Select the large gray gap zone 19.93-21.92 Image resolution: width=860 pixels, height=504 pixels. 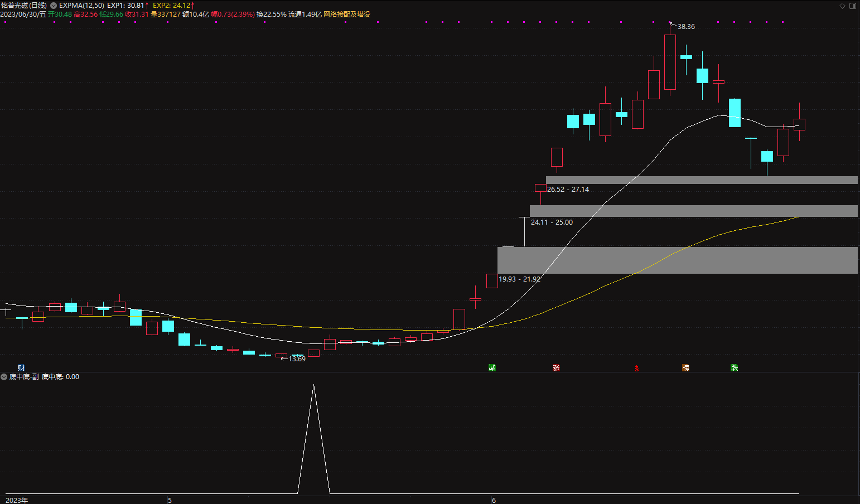pyautogui.click(x=678, y=260)
